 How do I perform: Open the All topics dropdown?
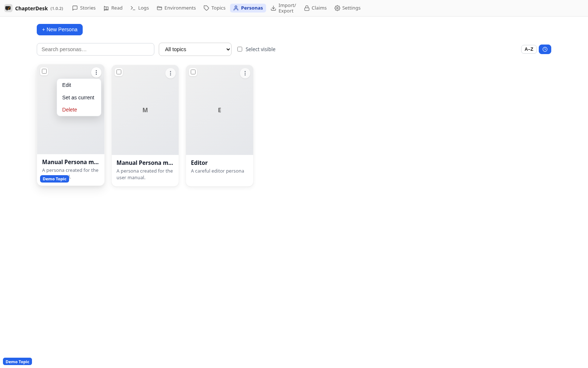click(x=195, y=49)
